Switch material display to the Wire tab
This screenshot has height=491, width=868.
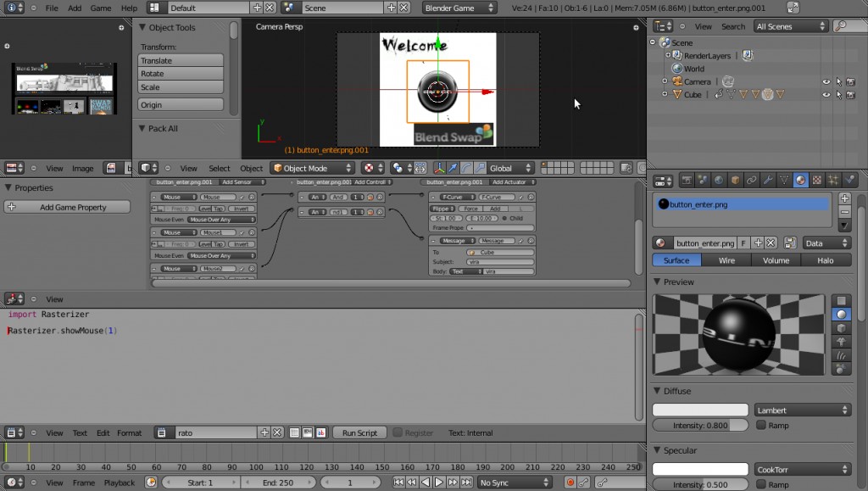point(726,260)
